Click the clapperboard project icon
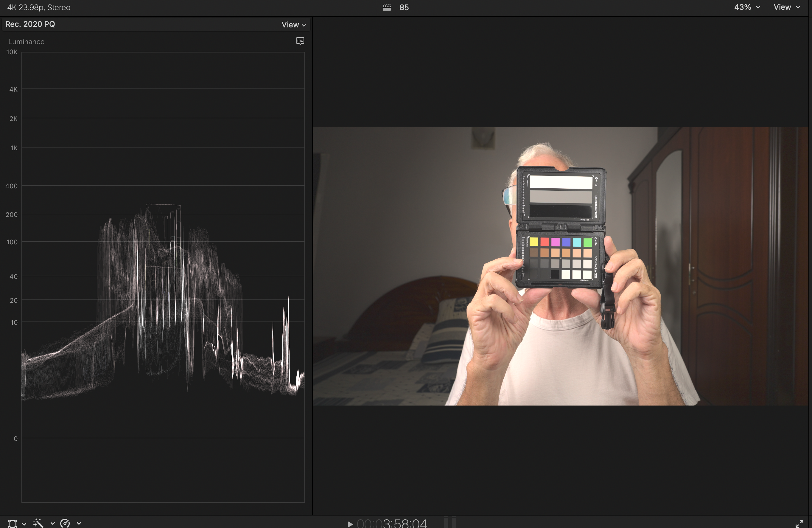This screenshot has height=528, width=812. 387,7
